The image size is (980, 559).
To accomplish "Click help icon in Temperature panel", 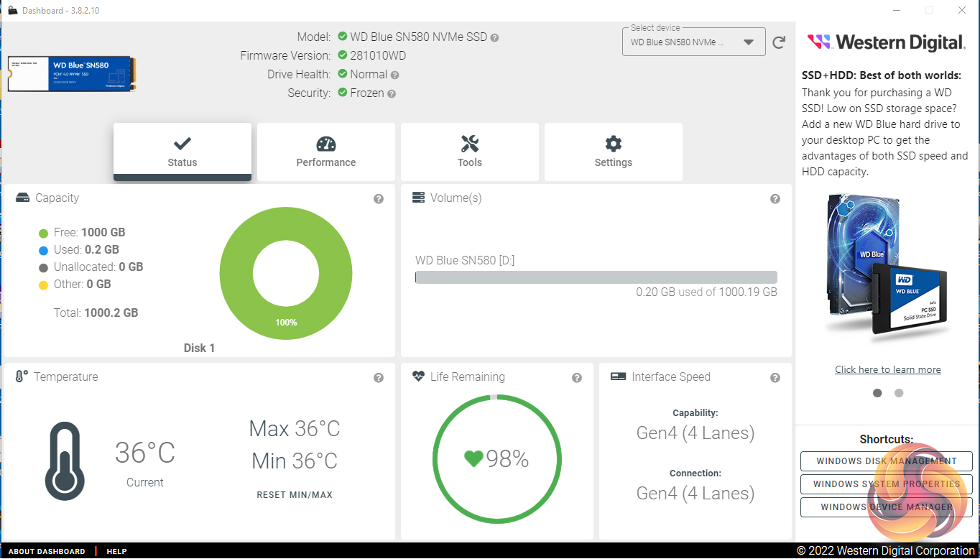I will point(379,378).
